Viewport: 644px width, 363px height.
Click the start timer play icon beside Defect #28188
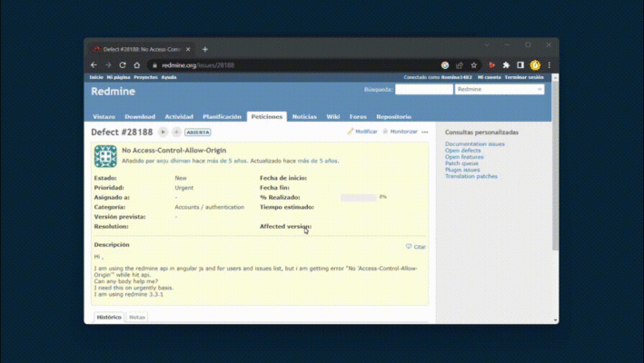coord(163,132)
